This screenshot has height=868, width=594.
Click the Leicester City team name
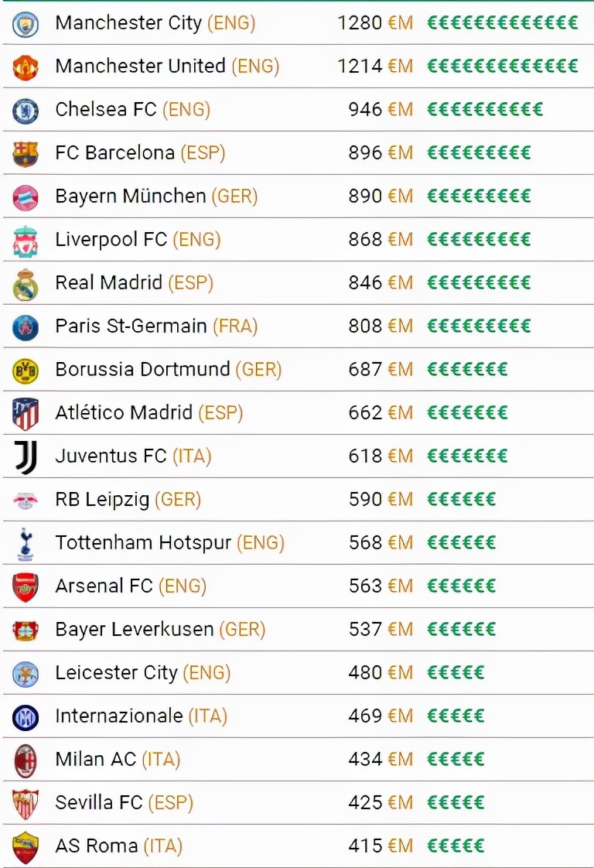(x=116, y=673)
